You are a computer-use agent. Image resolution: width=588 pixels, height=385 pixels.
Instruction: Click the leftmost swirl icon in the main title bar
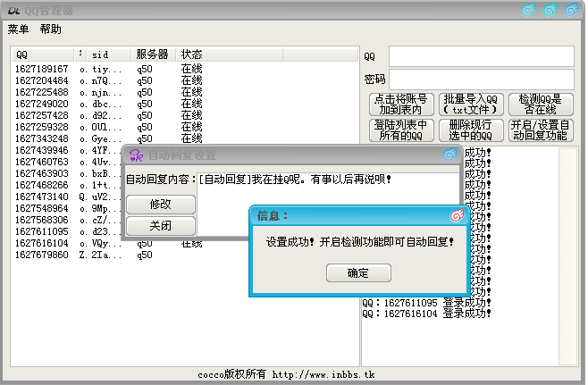529,10
